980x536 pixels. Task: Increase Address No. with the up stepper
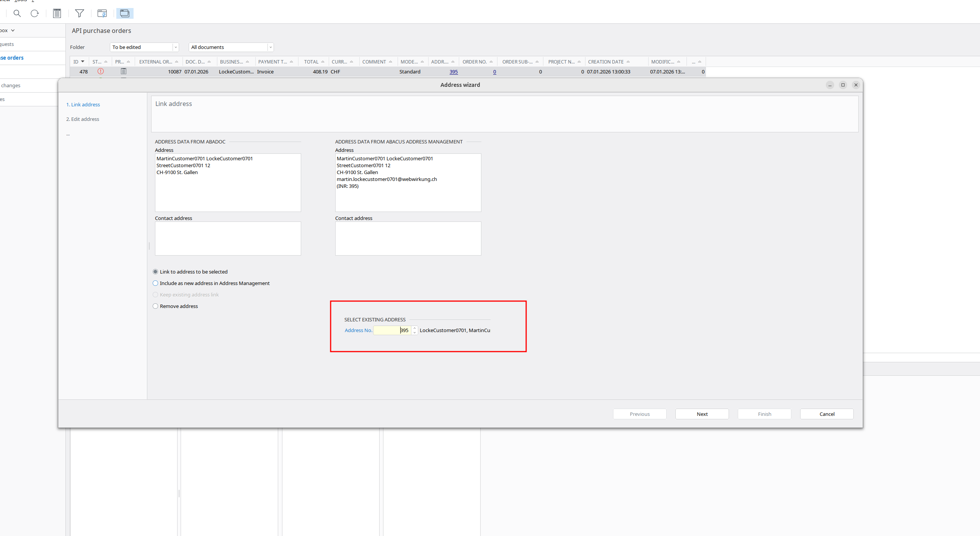point(414,328)
